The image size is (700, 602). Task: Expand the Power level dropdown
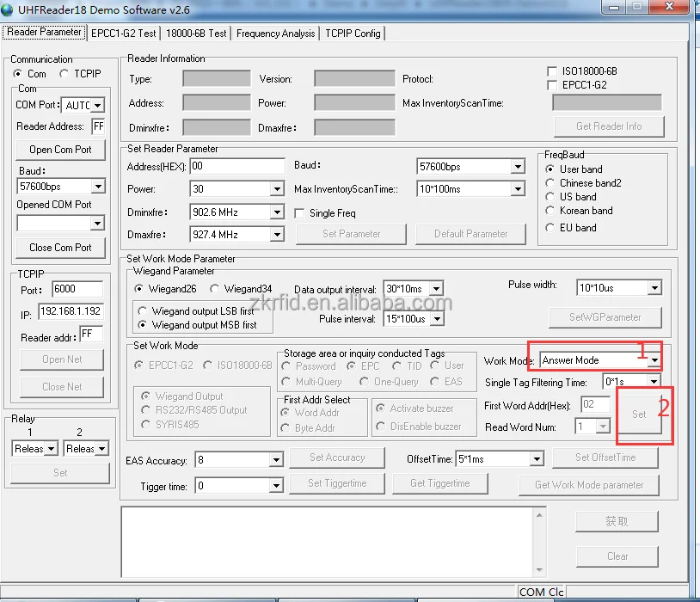(276, 189)
